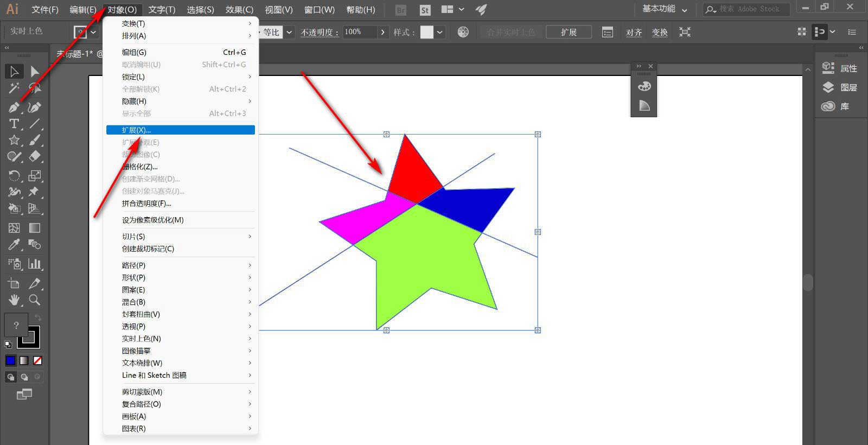This screenshot has height=445, width=868.
Task: Choose the Eyedropper tool
Action: click(x=14, y=245)
